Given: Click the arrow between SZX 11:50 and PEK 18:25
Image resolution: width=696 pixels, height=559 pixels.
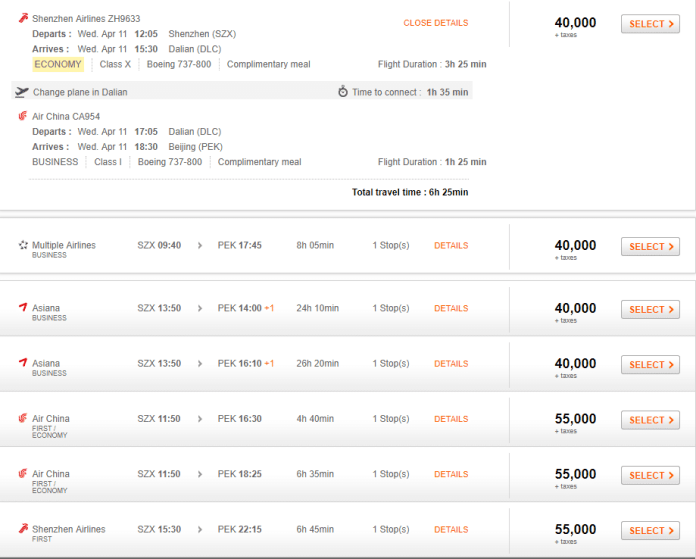Looking at the screenshot, I should 200,474.
